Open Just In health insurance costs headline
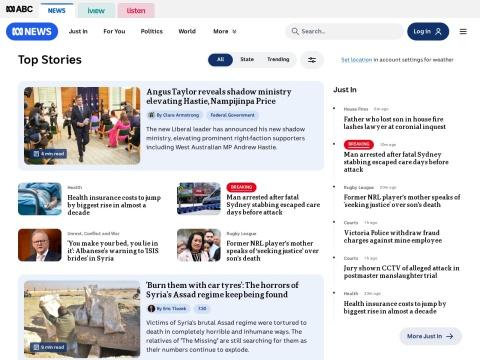480x360 pixels. [395, 307]
